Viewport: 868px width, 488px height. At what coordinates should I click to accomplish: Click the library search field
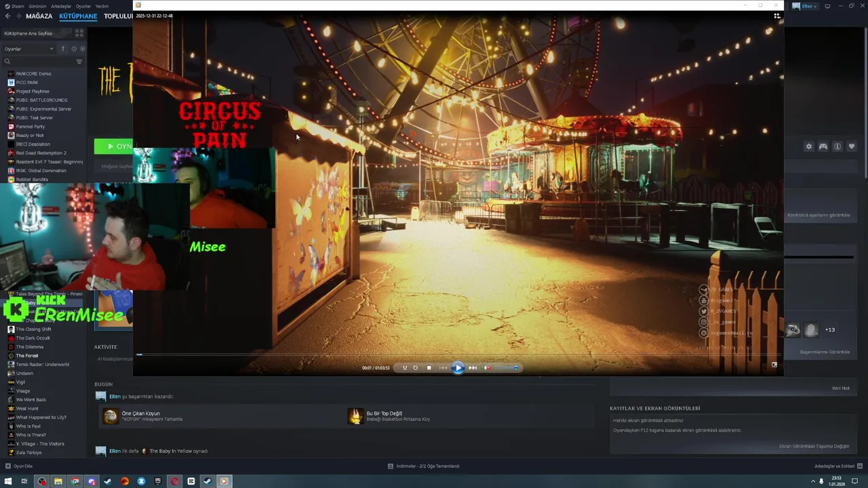39,62
